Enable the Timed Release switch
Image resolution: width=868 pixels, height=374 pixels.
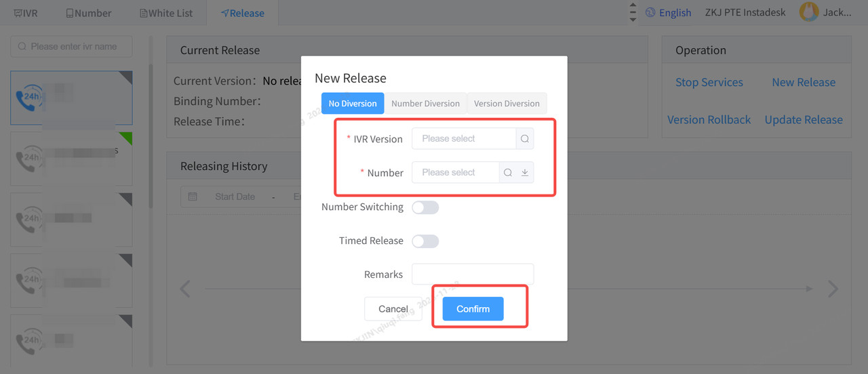(x=425, y=241)
